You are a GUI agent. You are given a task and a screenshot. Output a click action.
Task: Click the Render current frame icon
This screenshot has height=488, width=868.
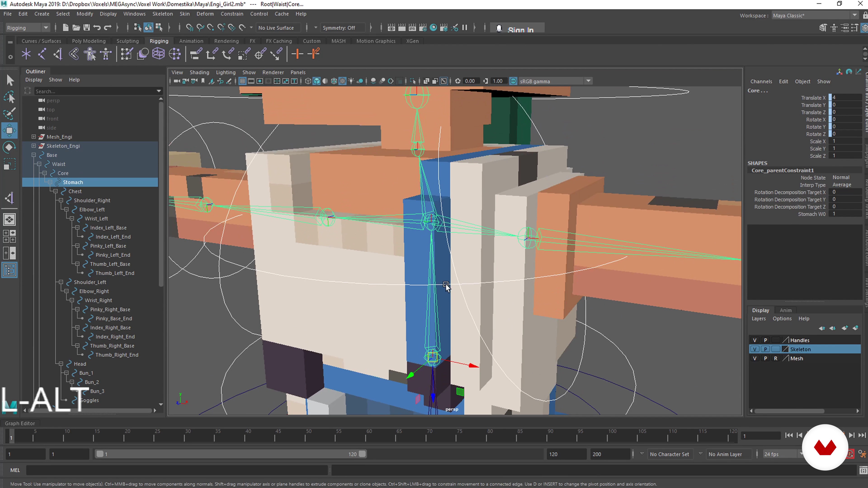402,28
